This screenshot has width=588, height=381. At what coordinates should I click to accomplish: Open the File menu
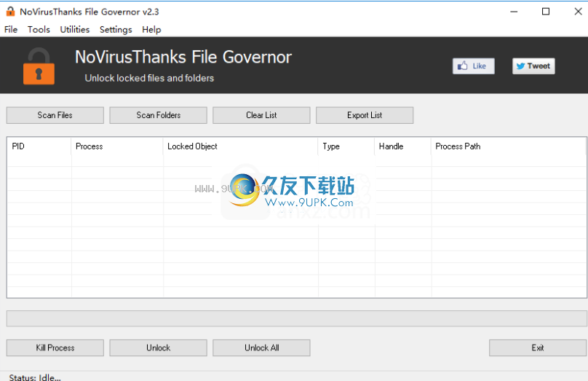11,29
